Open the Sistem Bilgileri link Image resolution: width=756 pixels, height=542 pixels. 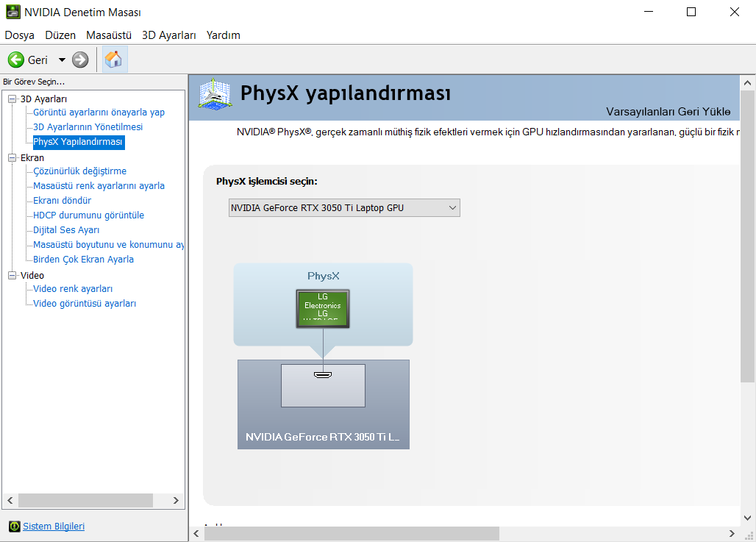click(x=54, y=526)
